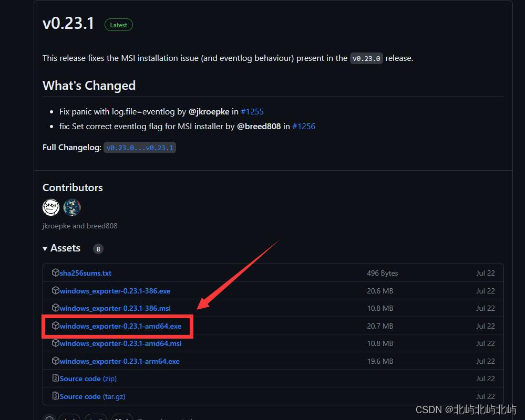Open the v0.23.0...v0.23.1 changelog comparison
This screenshot has width=525, height=420.
140,148
